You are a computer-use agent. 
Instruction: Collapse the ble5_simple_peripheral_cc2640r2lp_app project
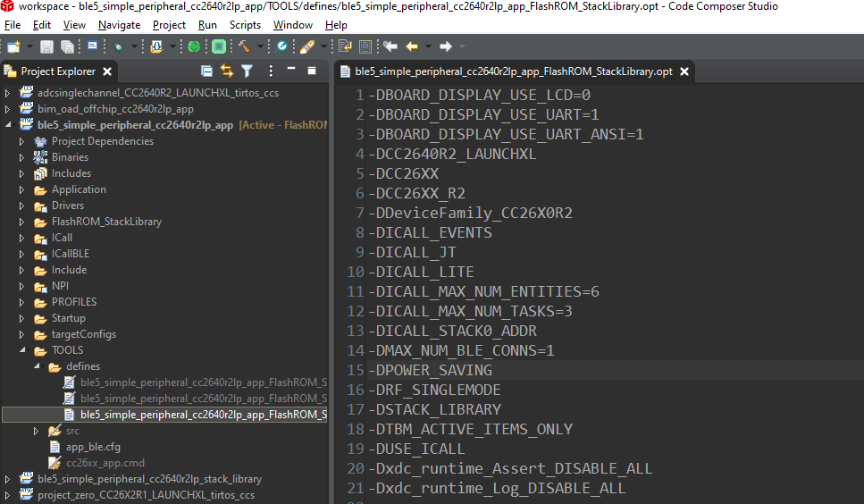point(8,125)
